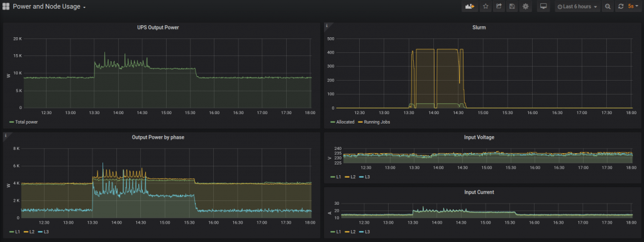Click the info corner icon on Output Power by phase panel
This screenshot has height=242, width=644.
pos(6,135)
